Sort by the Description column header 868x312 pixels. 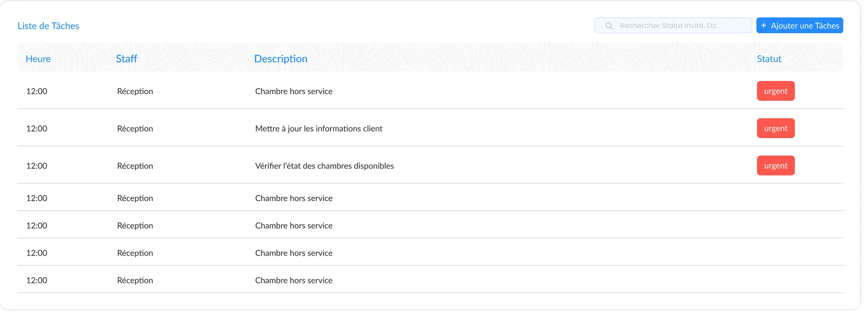(x=281, y=59)
